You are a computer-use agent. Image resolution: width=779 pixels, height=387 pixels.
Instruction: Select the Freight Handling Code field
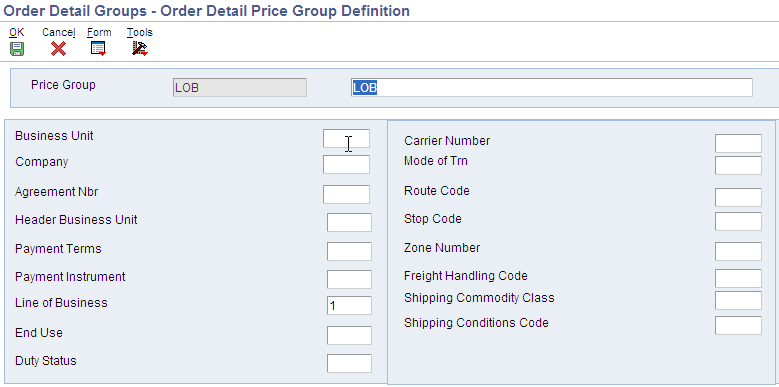click(x=738, y=278)
